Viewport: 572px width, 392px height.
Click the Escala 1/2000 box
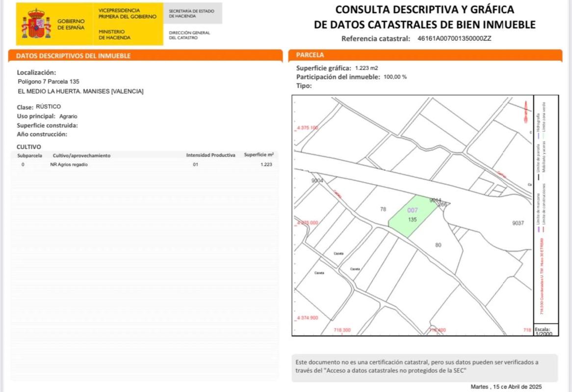click(543, 331)
